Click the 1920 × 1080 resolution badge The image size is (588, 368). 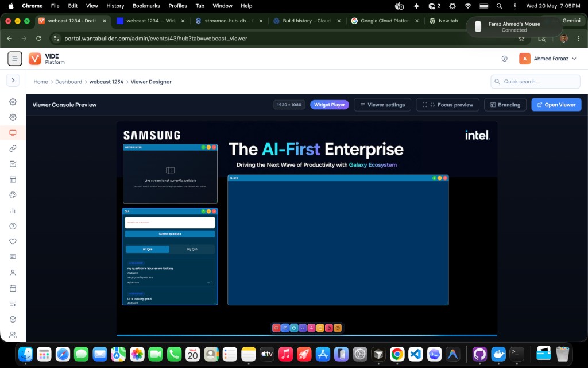289,105
